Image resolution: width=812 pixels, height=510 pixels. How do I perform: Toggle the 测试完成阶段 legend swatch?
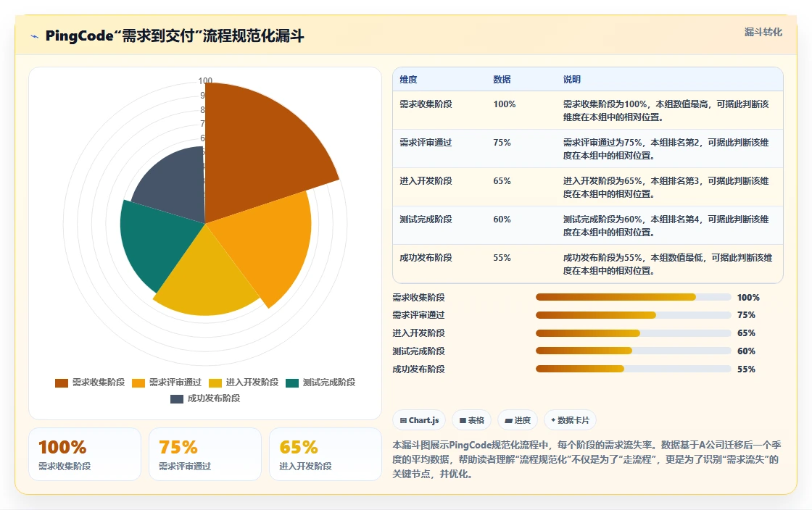(x=292, y=383)
